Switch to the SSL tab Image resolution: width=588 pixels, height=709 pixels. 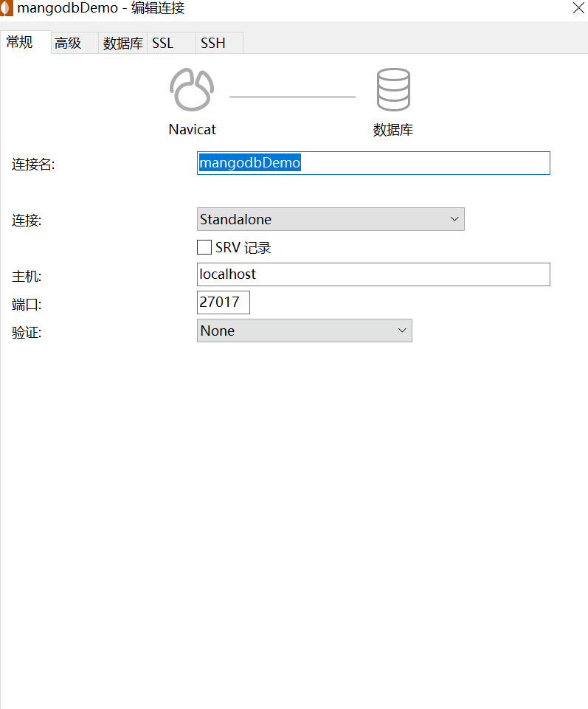click(171, 43)
